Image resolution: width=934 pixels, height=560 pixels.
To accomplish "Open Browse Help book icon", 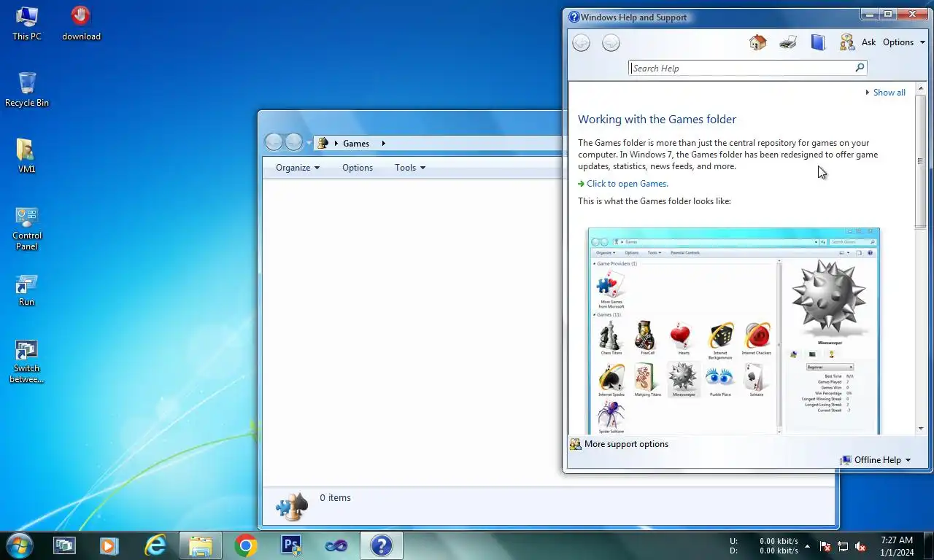I will (x=817, y=42).
